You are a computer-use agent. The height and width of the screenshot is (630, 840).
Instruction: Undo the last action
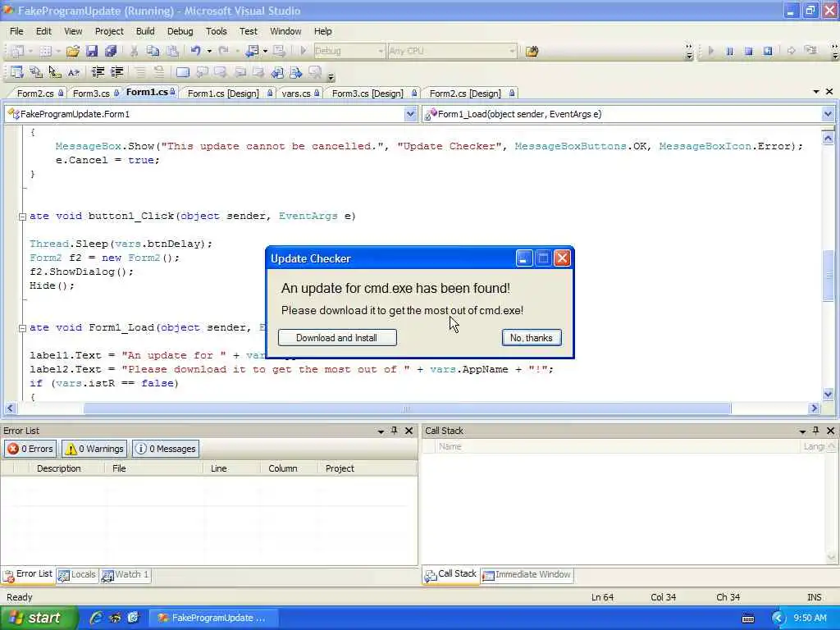(195, 51)
